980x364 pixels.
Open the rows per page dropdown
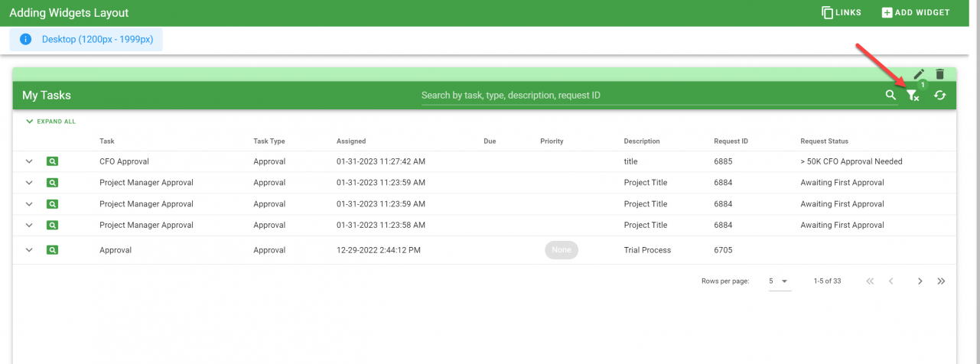[x=779, y=281]
